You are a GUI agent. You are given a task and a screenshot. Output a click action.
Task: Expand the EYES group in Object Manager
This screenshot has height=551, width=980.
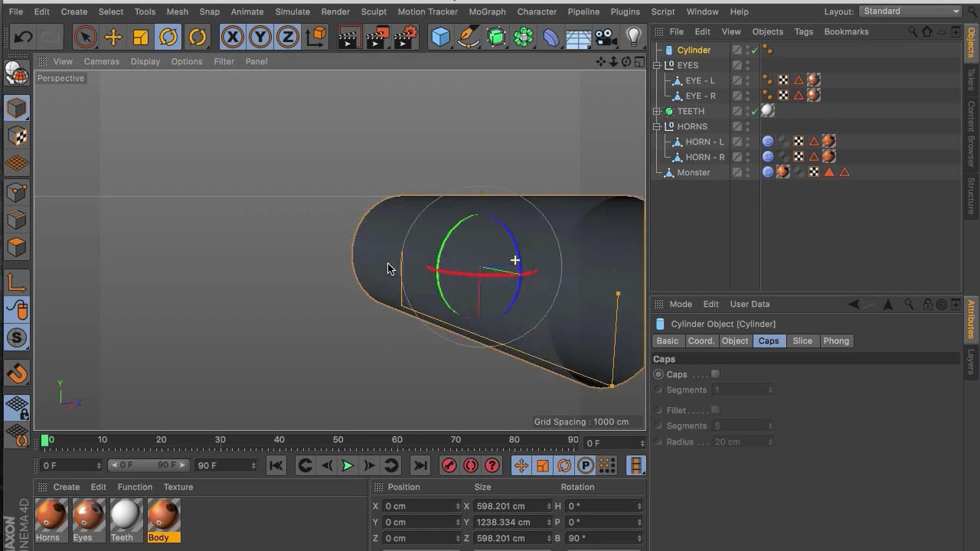click(x=657, y=65)
